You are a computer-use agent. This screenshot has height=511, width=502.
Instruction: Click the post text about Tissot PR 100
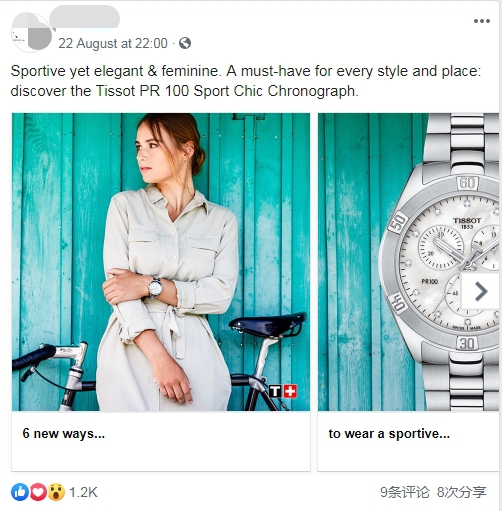246,81
